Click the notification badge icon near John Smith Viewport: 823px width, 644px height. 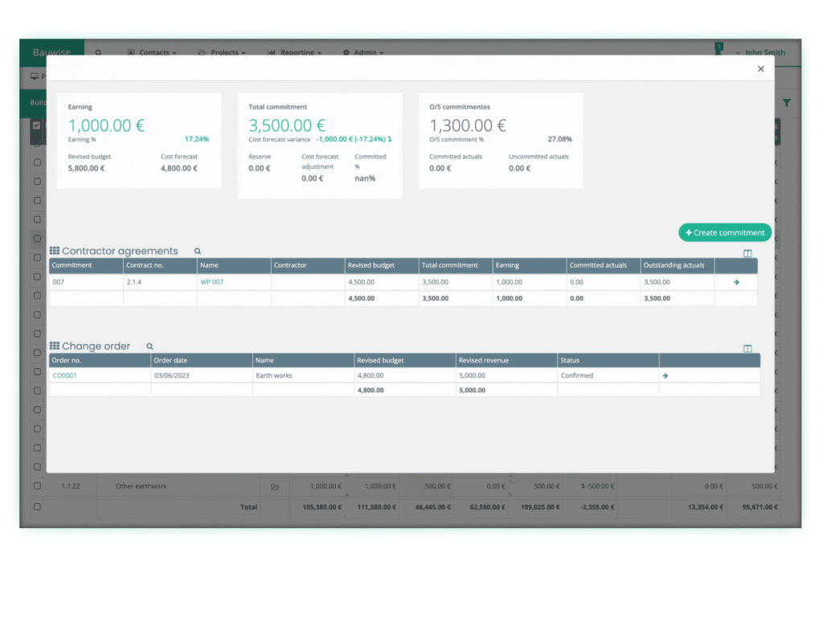pyautogui.click(x=719, y=48)
